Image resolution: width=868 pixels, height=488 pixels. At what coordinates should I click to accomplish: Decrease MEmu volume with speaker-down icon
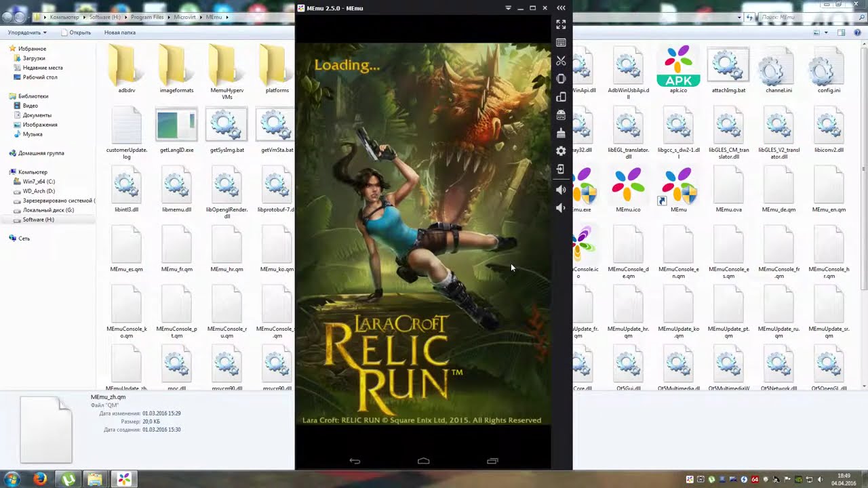(561, 208)
